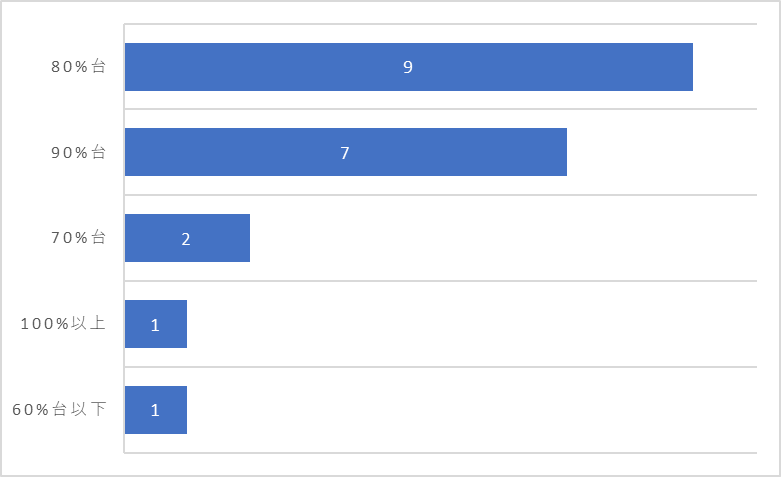
Task: Click empty plot area right of the 100%以上 bar
Action: pyautogui.click(x=472, y=324)
